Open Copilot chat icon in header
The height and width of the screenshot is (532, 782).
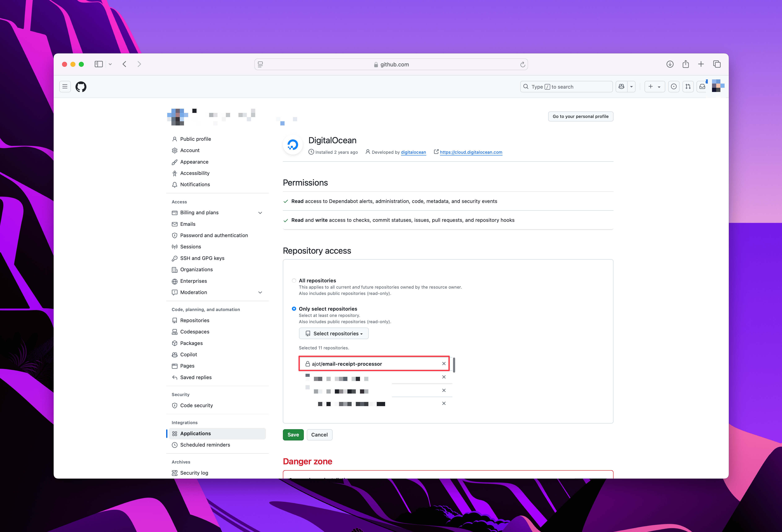621,87
